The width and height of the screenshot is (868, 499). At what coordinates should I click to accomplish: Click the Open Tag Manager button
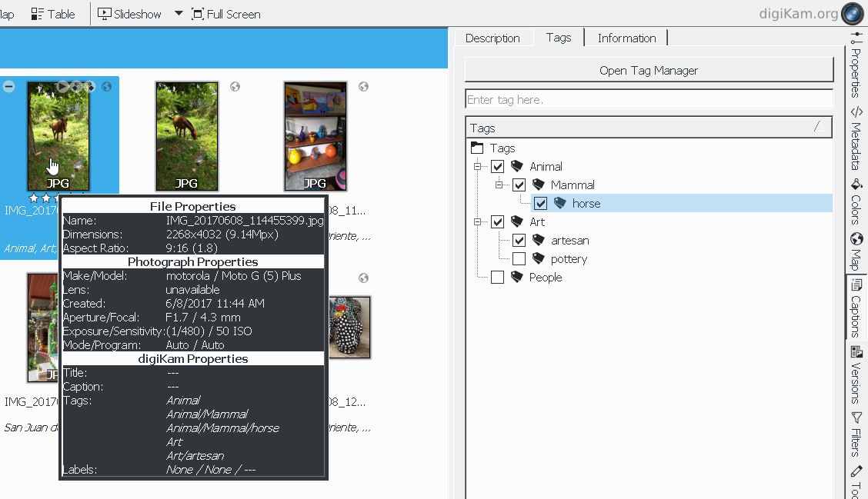click(x=649, y=70)
